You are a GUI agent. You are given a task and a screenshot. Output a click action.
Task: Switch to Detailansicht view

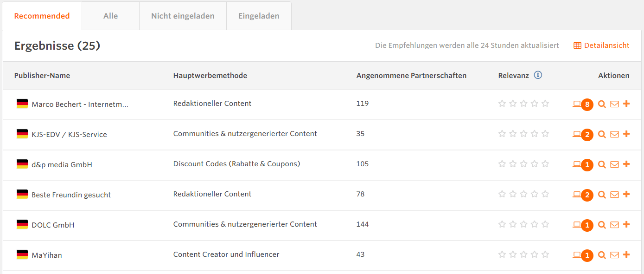[x=601, y=46]
